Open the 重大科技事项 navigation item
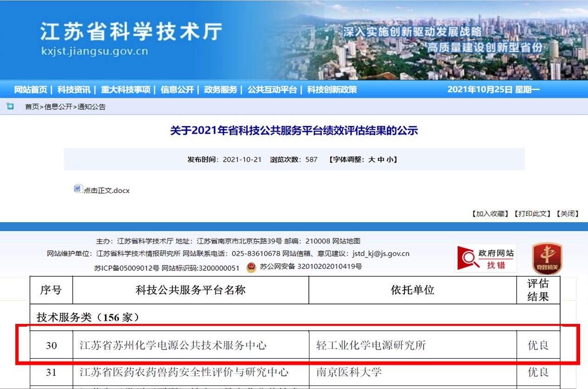 point(125,90)
